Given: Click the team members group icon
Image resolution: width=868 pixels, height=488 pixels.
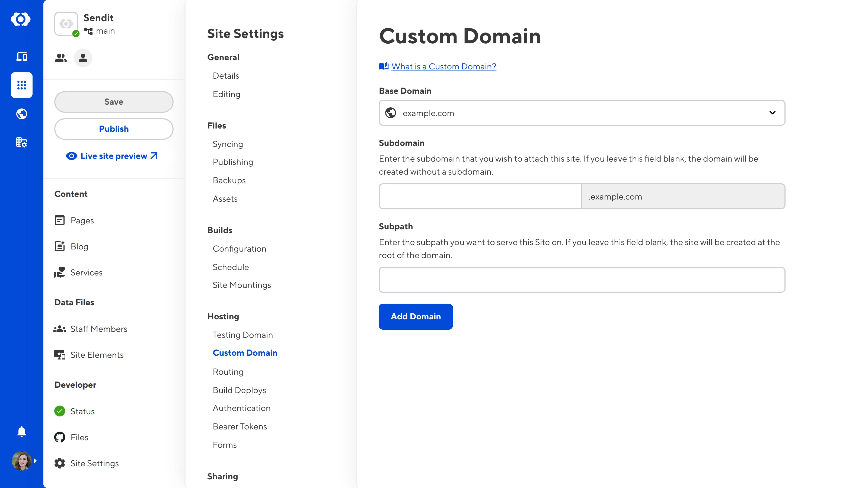Looking at the screenshot, I should (x=61, y=58).
